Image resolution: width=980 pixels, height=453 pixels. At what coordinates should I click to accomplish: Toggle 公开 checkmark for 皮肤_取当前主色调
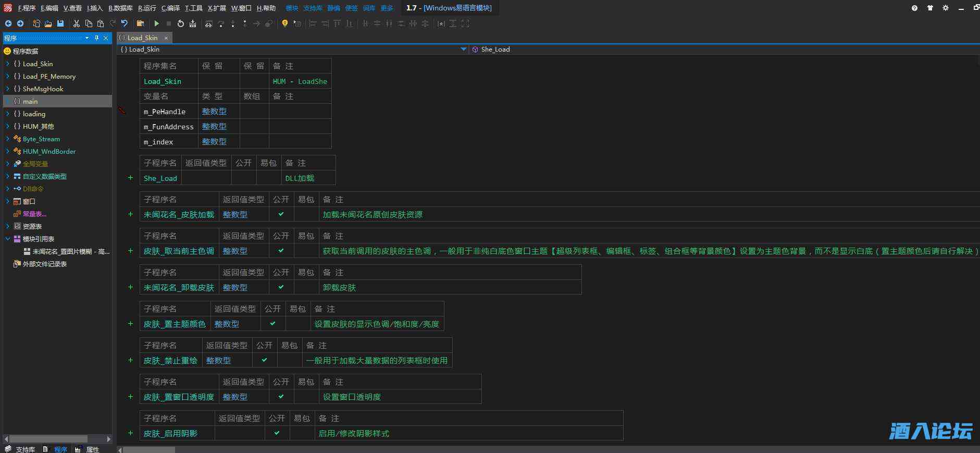click(x=281, y=251)
